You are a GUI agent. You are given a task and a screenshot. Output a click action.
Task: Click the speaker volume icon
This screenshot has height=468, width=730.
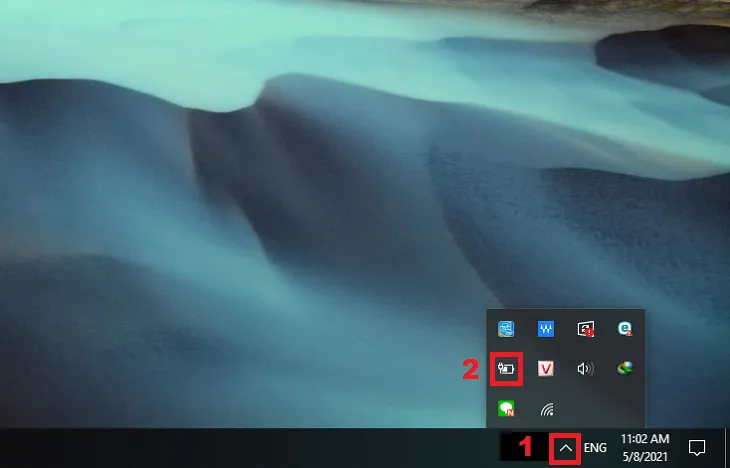click(x=585, y=369)
